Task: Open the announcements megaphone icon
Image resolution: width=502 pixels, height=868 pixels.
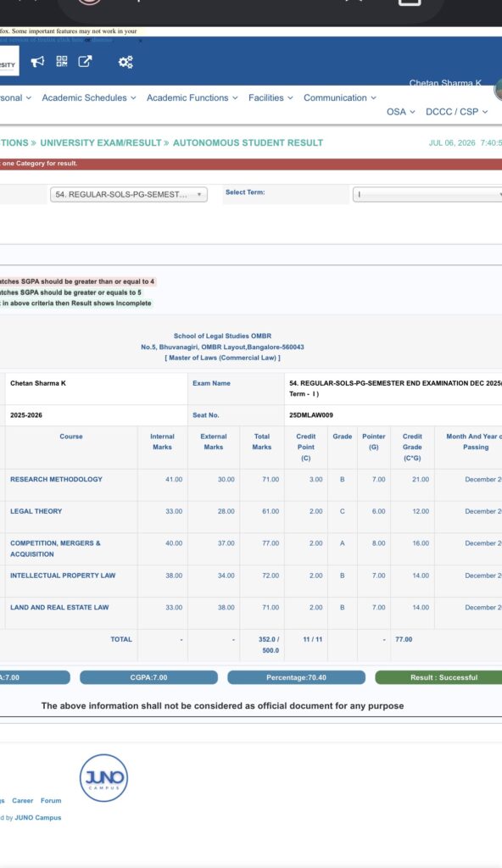Action: pos(37,61)
